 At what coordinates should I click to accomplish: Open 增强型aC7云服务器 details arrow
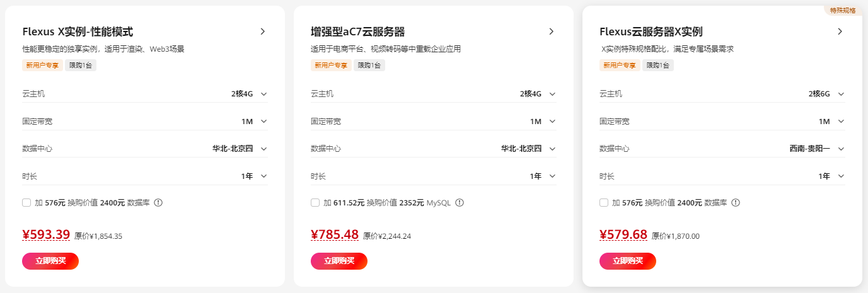coord(551,32)
